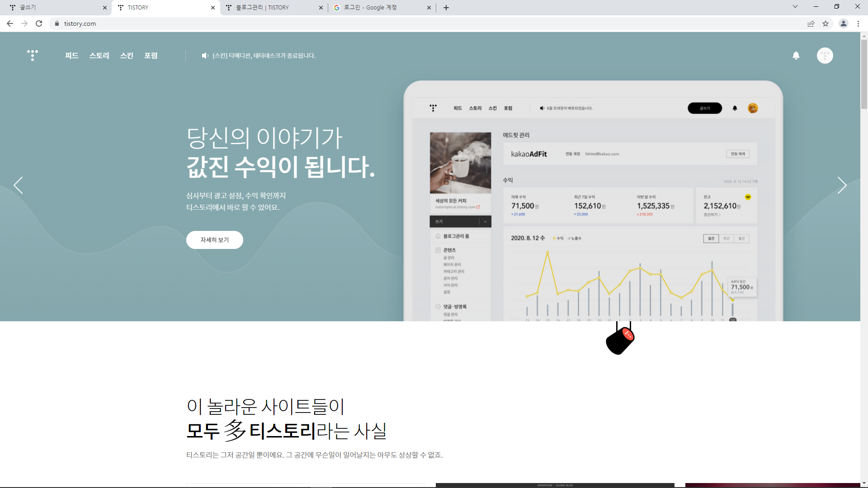Image resolution: width=868 pixels, height=488 pixels.
Task: Bookmark this page with star icon
Action: pyautogui.click(x=826, y=23)
